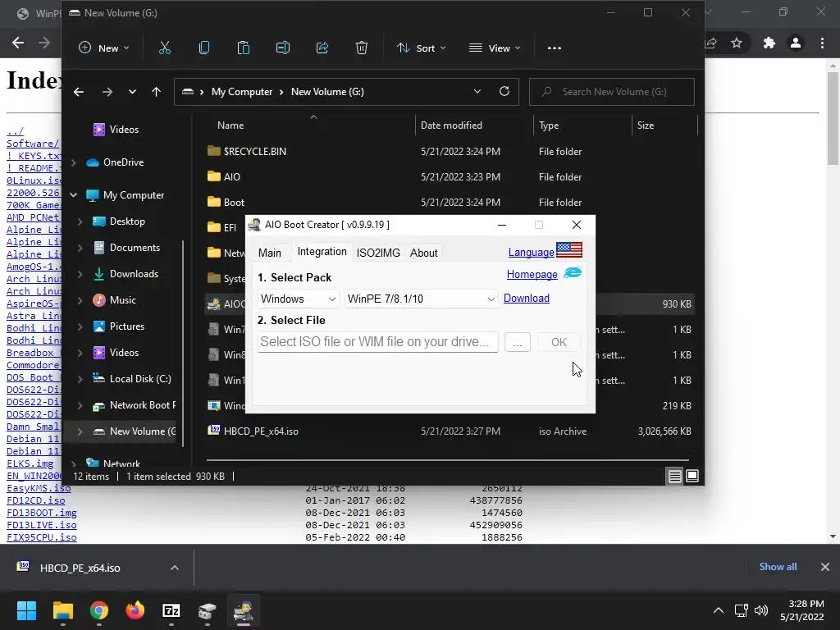Open the See more ellipsis menu
Screen dimensions: 840x630
(x=555, y=48)
